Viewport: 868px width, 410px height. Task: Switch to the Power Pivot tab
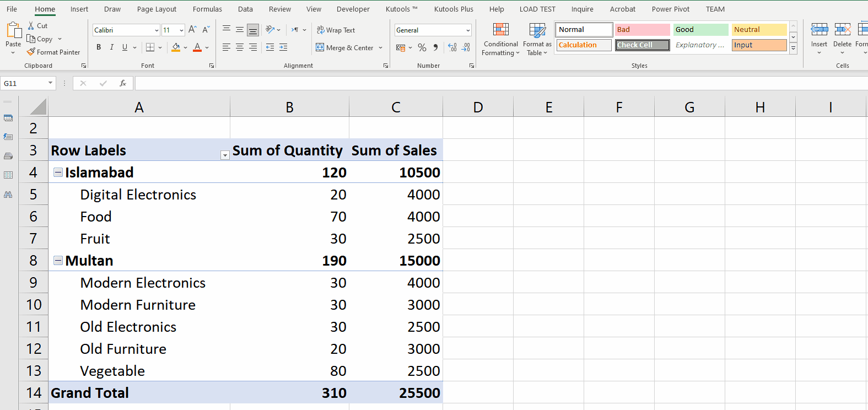click(670, 9)
